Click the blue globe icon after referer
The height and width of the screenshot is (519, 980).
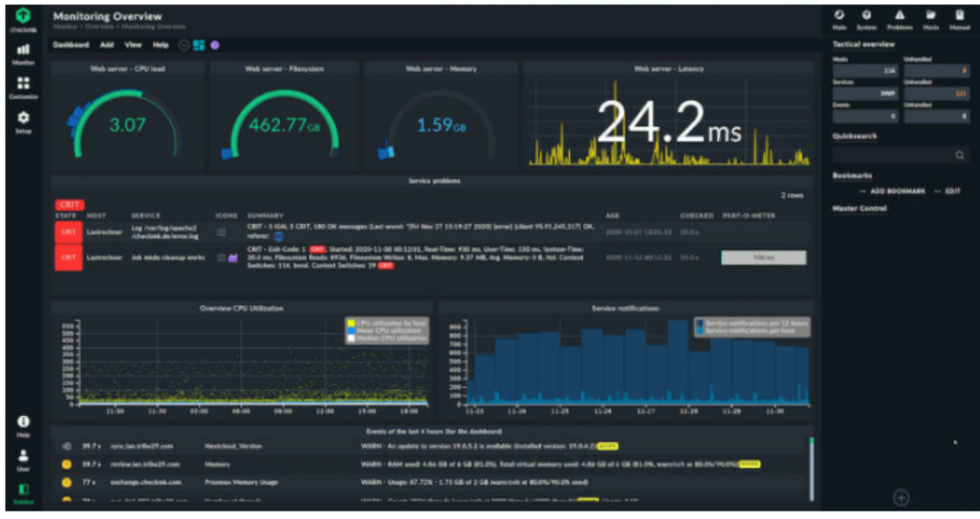[278, 237]
